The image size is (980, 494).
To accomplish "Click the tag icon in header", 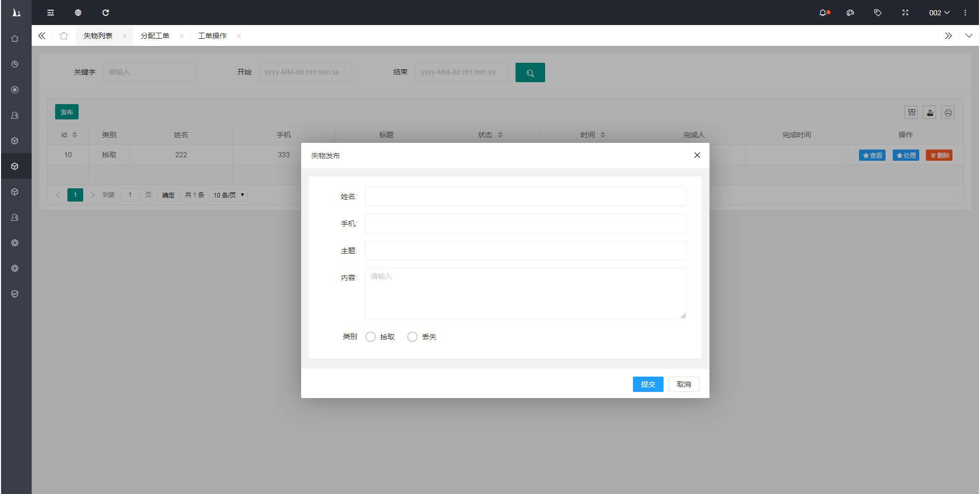I will pyautogui.click(x=877, y=13).
